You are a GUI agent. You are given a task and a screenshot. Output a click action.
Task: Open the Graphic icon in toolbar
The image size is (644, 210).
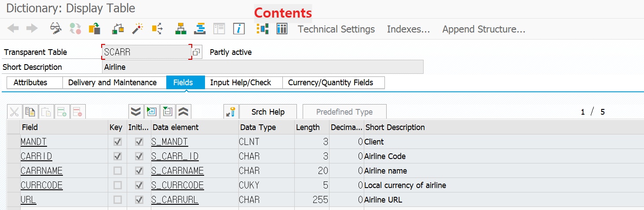(263, 29)
